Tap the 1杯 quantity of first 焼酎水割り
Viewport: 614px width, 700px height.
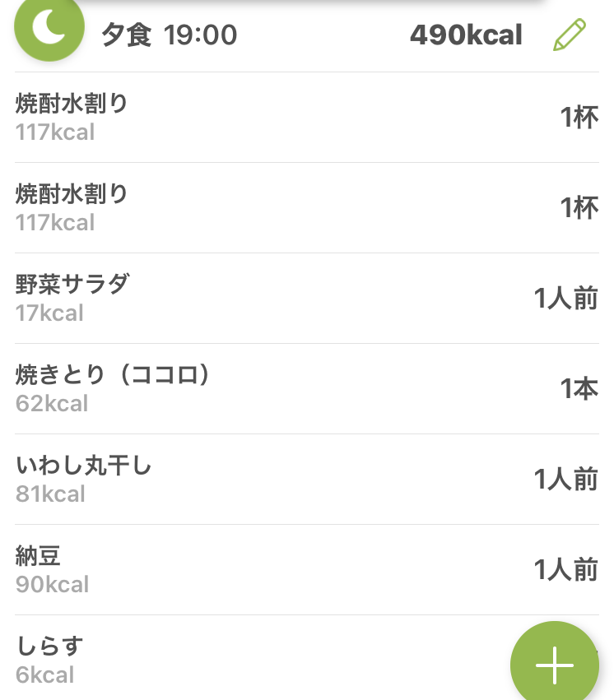[x=579, y=118]
